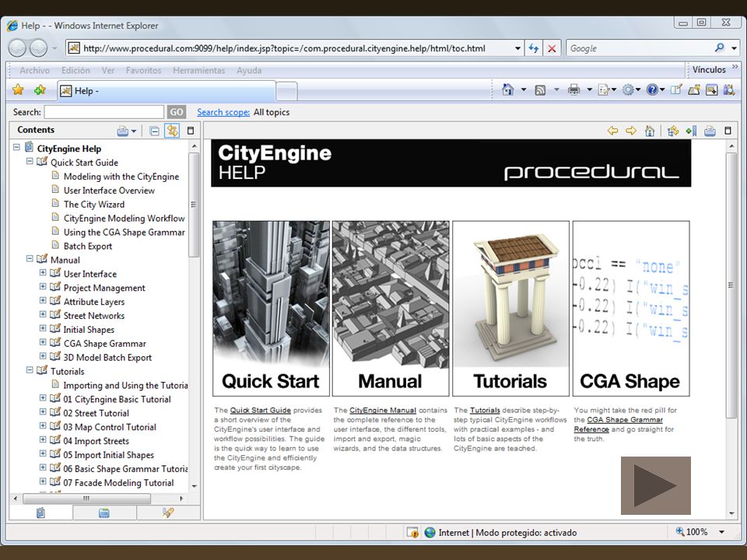Click the Quick Start skyscraper thumbnail

pyautogui.click(x=271, y=309)
